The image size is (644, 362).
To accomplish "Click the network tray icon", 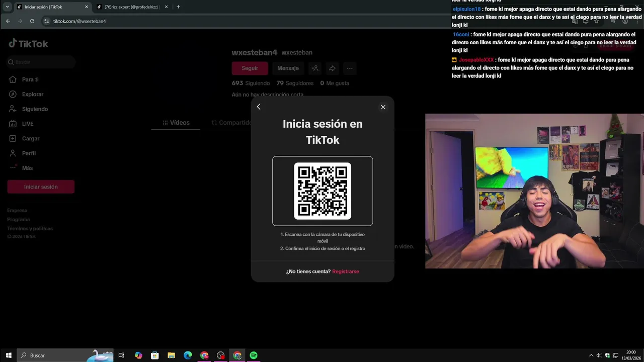I will click(615, 355).
